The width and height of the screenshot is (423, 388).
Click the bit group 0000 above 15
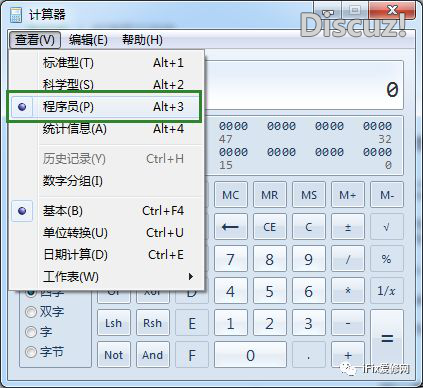click(x=233, y=152)
